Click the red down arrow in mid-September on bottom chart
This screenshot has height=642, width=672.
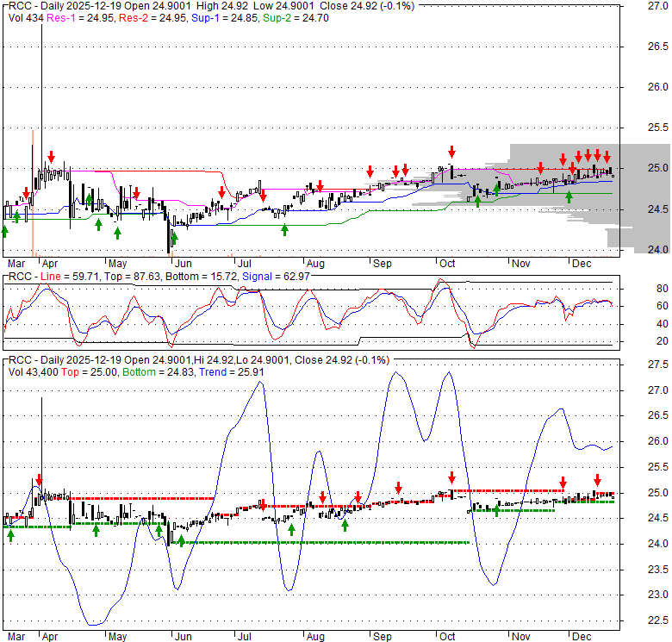(398, 487)
